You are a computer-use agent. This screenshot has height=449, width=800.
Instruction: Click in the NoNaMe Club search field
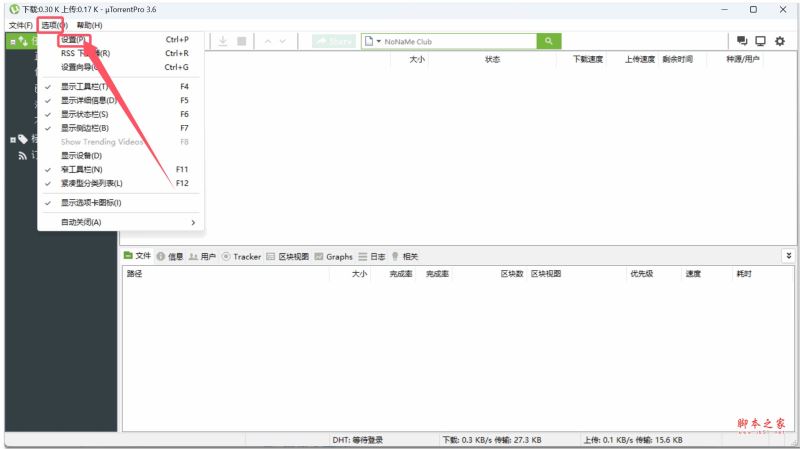459,41
